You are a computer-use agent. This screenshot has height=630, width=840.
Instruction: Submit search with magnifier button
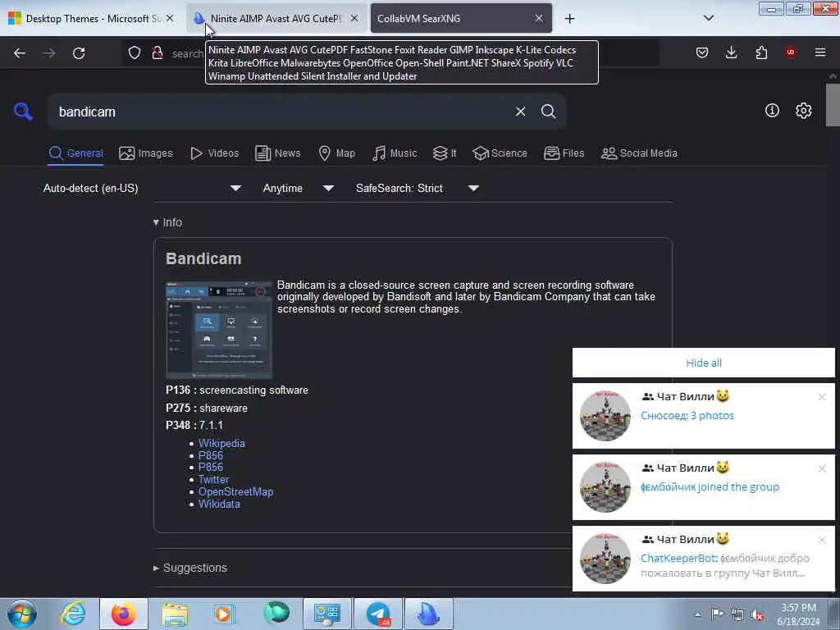[x=548, y=112]
